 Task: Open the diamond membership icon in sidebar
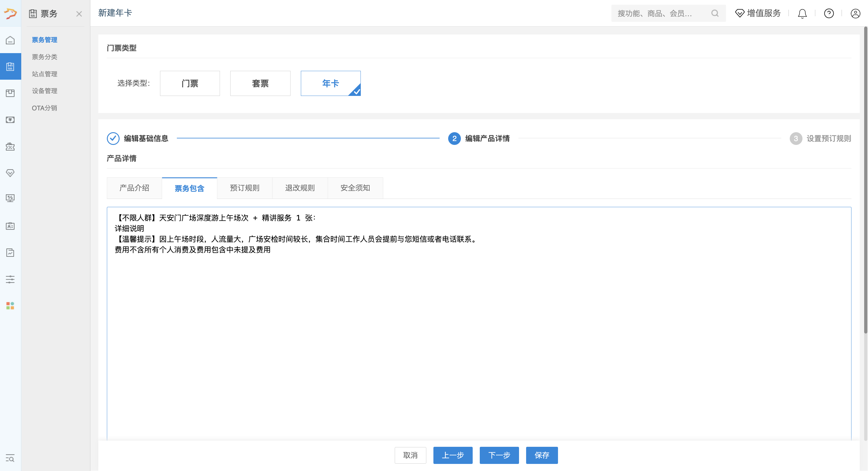[x=10, y=173]
